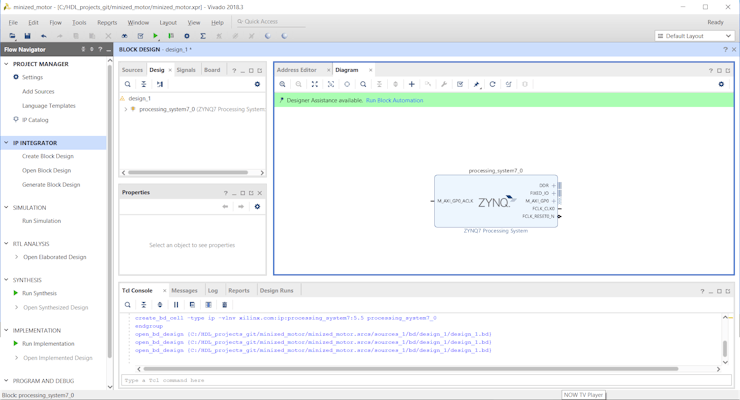The height and width of the screenshot is (400, 740).
Task: Click Run Synthesis in Flow Navigator
Action: 39,293
